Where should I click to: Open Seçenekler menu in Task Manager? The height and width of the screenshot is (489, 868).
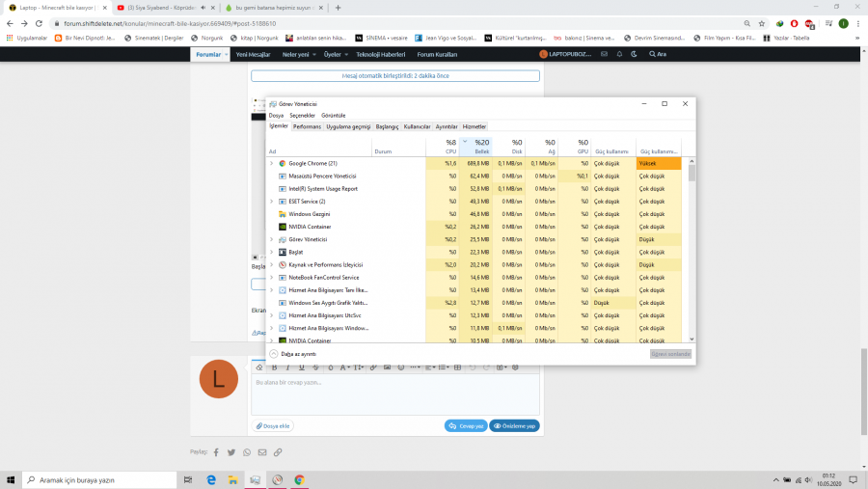pos(302,115)
